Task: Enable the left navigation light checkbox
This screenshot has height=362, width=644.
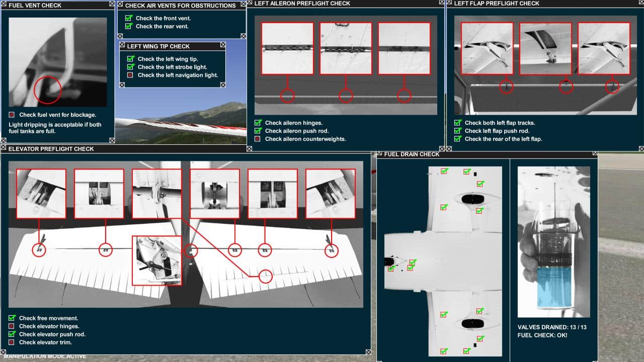Action: coord(130,75)
